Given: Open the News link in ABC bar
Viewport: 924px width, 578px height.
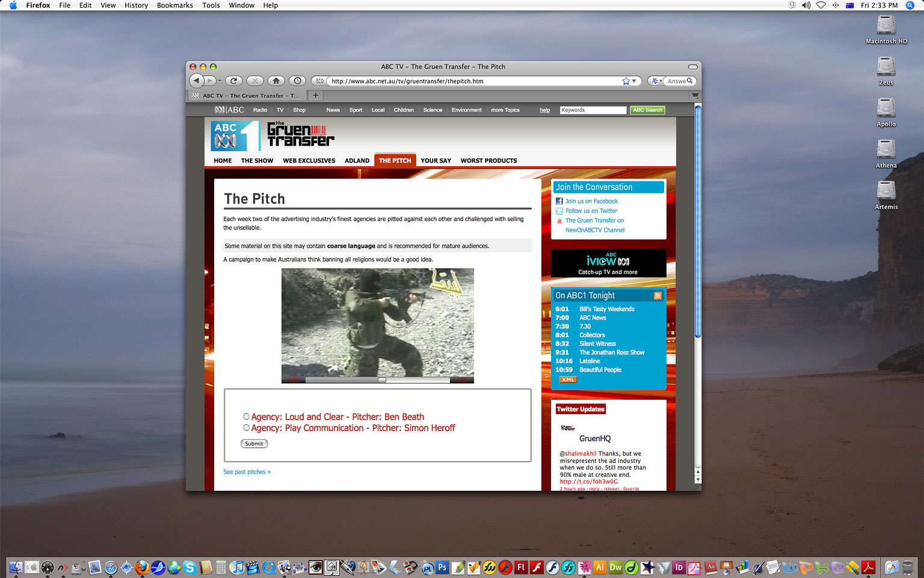Looking at the screenshot, I should coord(333,110).
